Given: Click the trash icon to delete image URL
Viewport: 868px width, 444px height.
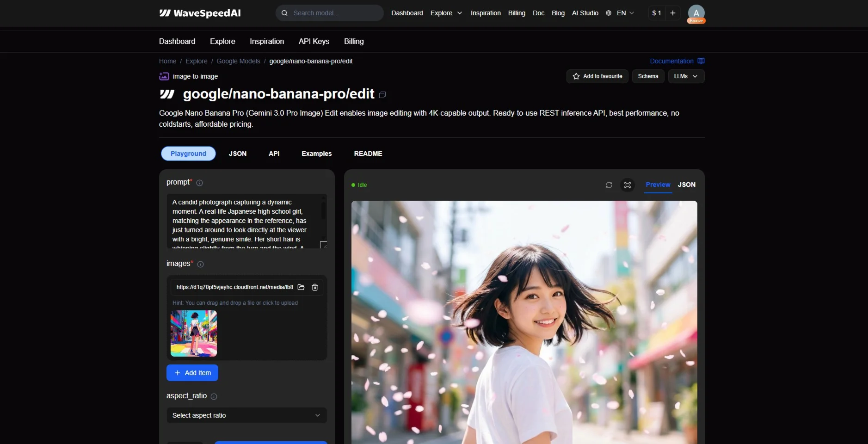Looking at the screenshot, I should click(x=315, y=287).
